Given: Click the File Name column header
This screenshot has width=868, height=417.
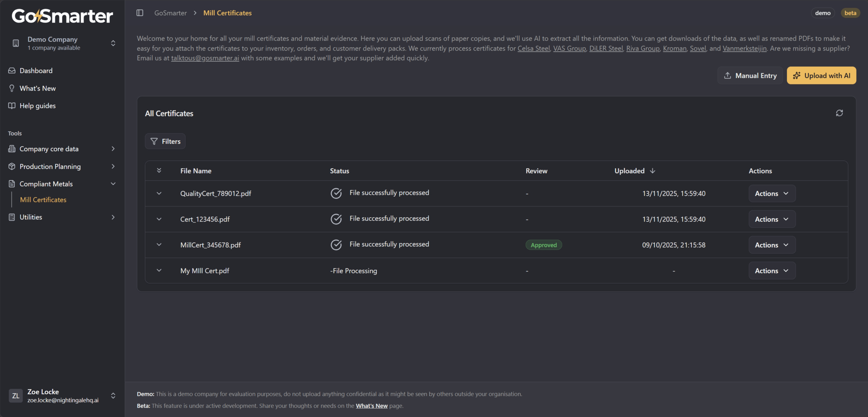Looking at the screenshot, I should coord(196,171).
